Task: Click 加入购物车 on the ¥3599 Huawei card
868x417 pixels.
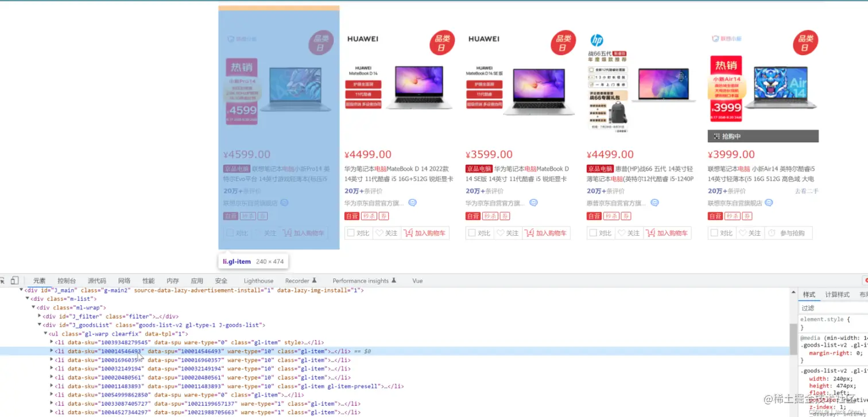Action: point(547,233)
